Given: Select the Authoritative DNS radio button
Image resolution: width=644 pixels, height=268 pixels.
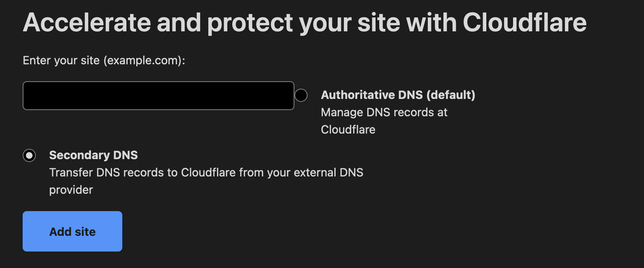Looking at the screenshot, I should (301, 95).
